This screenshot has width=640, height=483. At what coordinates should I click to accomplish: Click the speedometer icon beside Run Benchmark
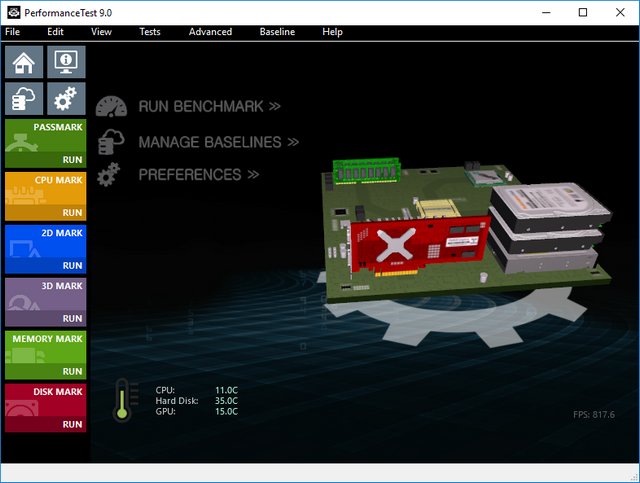pos(111,106)
